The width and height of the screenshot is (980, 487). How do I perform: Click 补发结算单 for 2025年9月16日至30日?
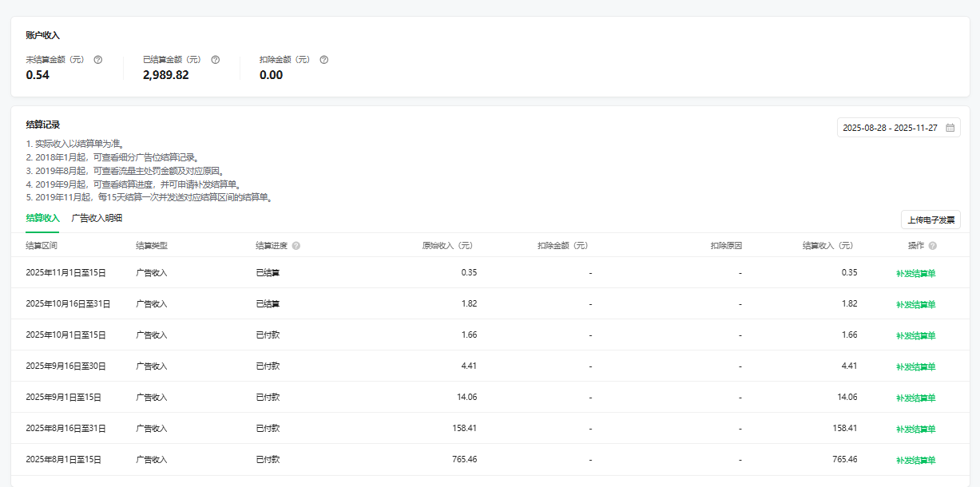coord(915,366)
